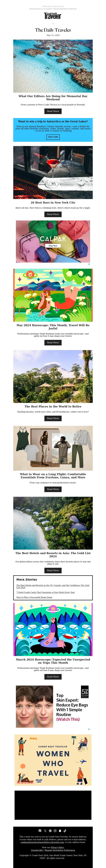Open the Snapchat icon in footer

point(60,831)
